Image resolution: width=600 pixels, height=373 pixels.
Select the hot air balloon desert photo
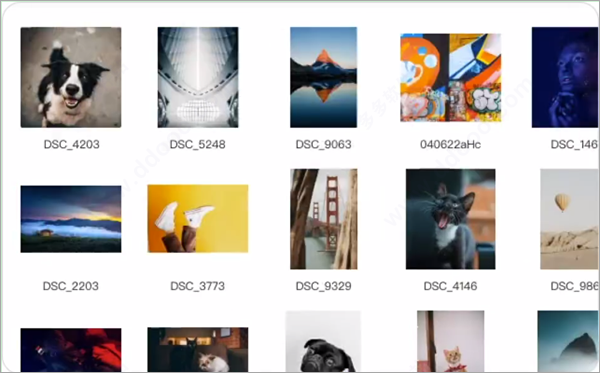pyautogui.click(x=569, y=219)
